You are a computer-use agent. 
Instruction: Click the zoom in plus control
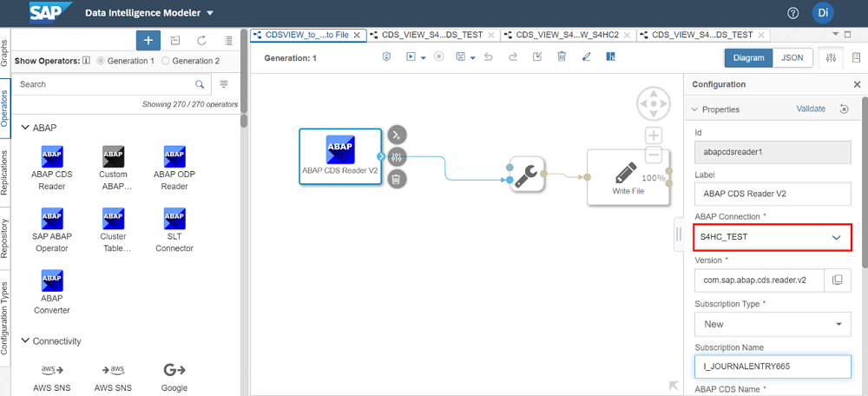click(654, 135)
